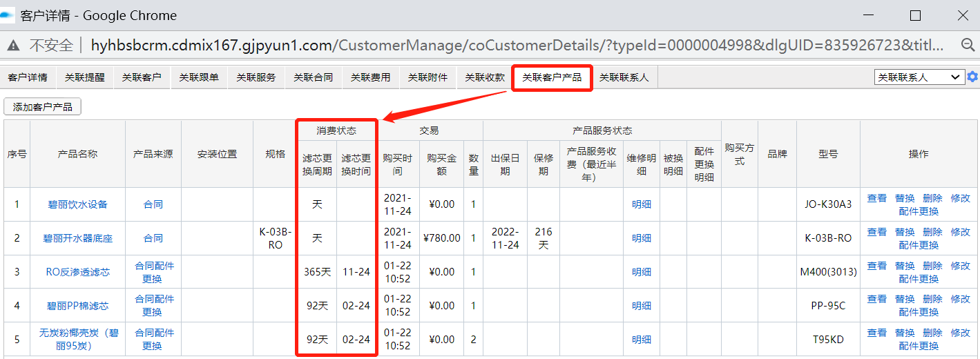Click the ¥780.00 purchase amount cell
This screenshot has height=359, width=980.
point(441,238)
